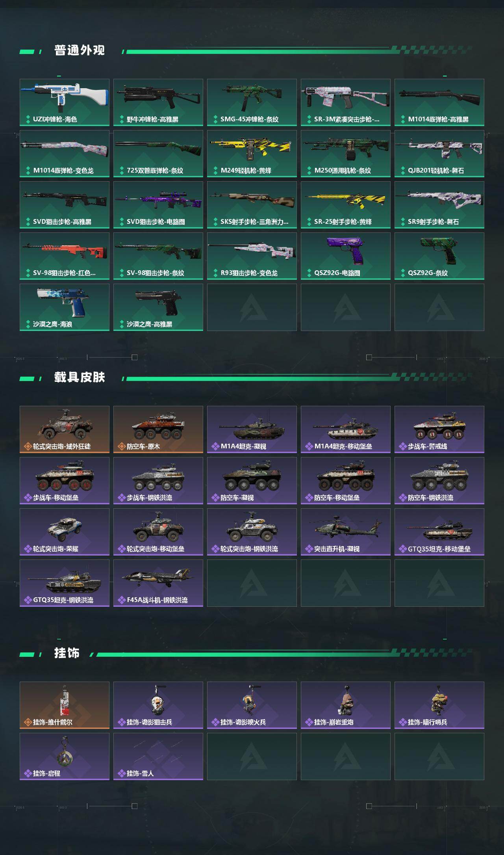504x855 pixels.
Task: Choose the 轮式突击炮-荣耀 vehicle skin
Action: [x=65, y=532]
